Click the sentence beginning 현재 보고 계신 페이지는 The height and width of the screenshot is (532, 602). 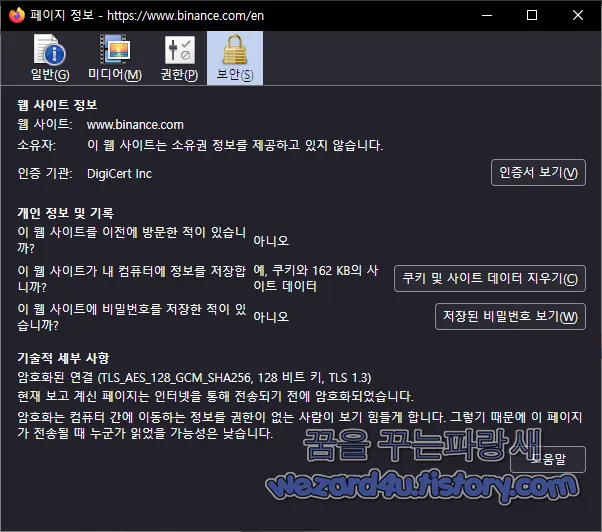pyautogui.click(x=215, y=396)
